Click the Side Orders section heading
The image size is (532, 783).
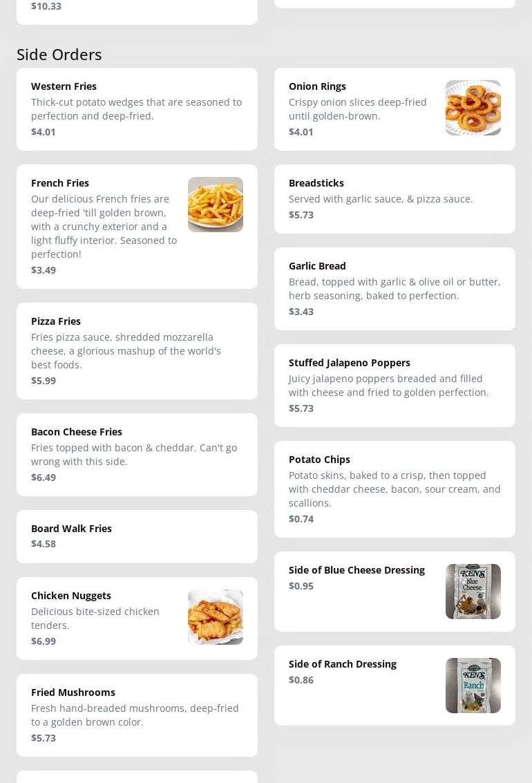pos(59,55)
